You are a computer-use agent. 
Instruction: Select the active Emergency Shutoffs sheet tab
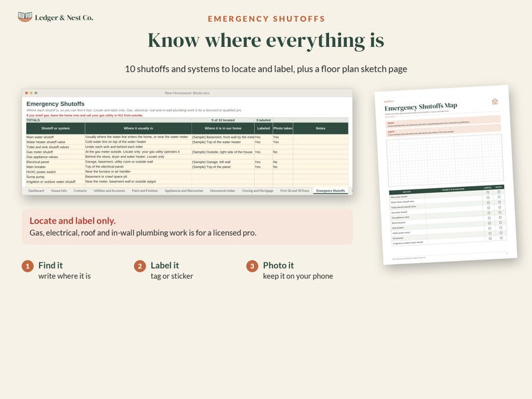330,191
